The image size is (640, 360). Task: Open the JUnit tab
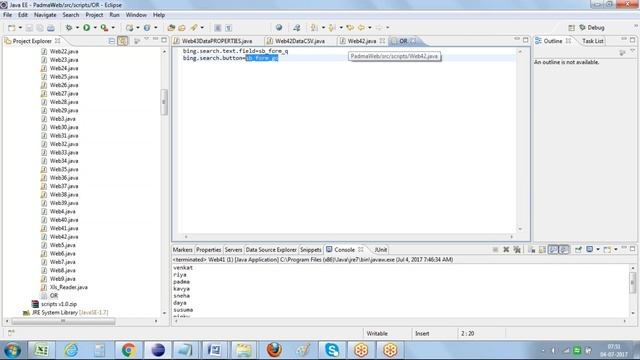point(380,249)
